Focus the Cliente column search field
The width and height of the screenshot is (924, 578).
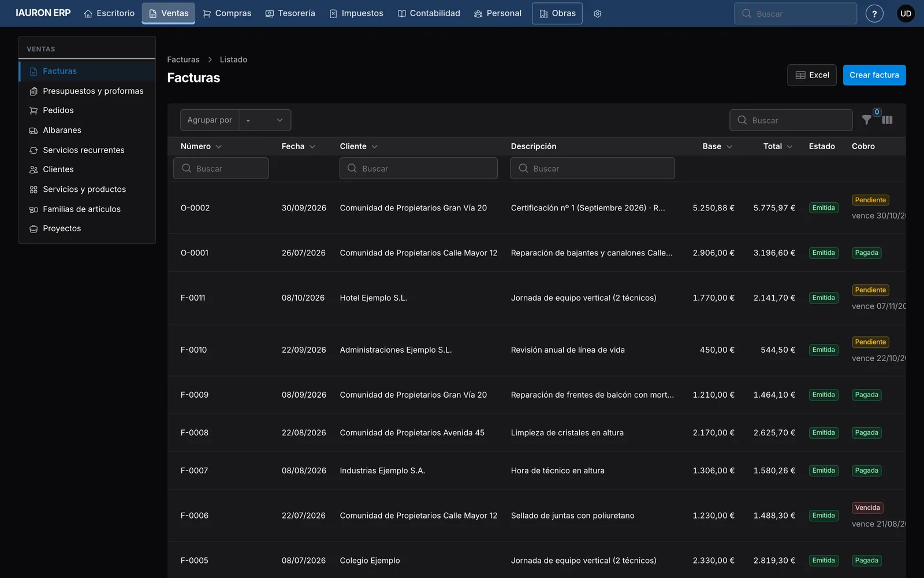419,168
